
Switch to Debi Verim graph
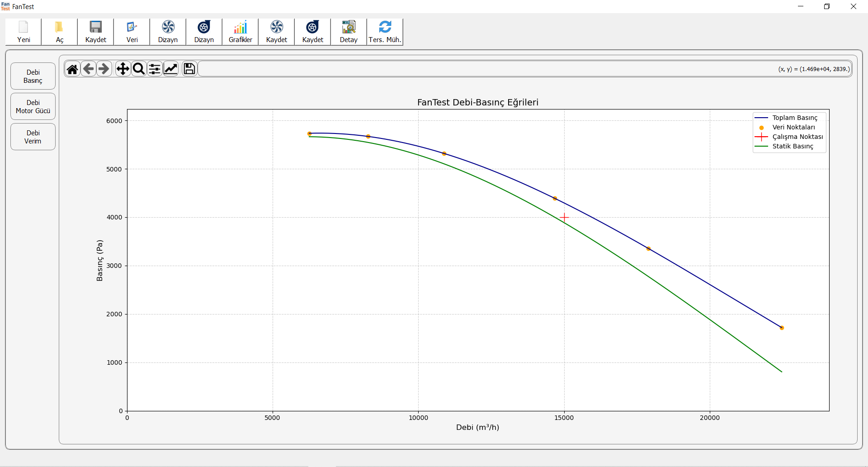pyautogui.click(x=33, y=137)
